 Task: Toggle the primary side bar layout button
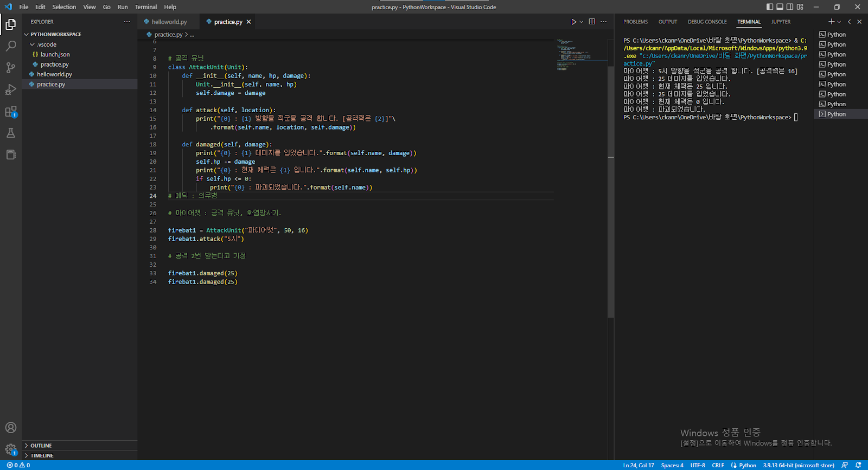point(769,7)
